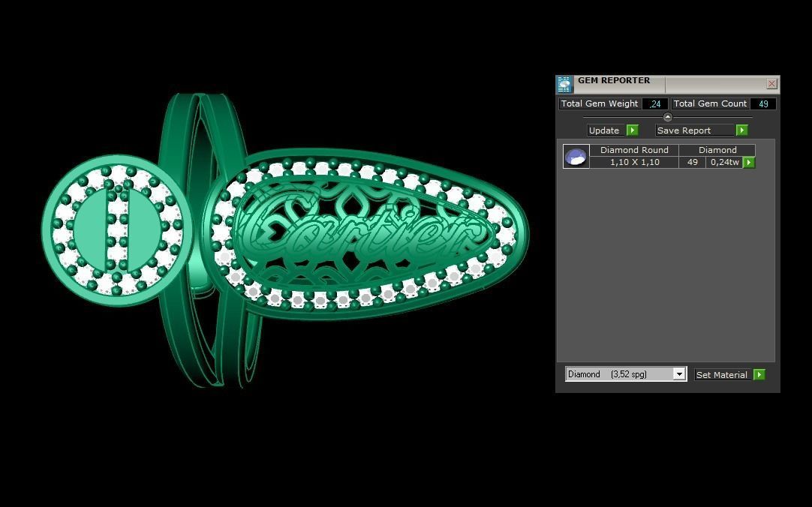
Task: Select the Diamond Round header cell
Action: click(634, 150)
